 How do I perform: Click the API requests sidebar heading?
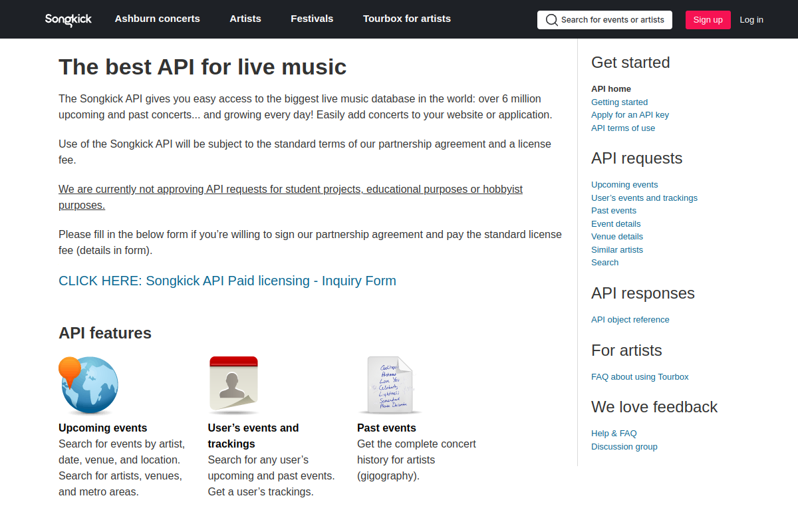click(637, 158)
